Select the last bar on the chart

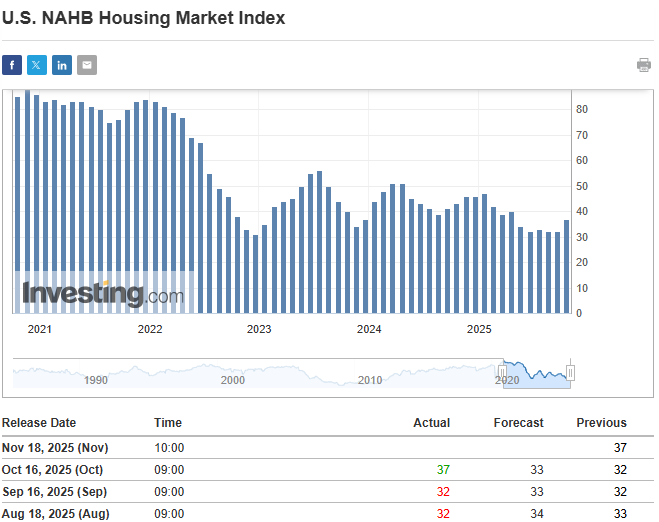tap(567, 266)
